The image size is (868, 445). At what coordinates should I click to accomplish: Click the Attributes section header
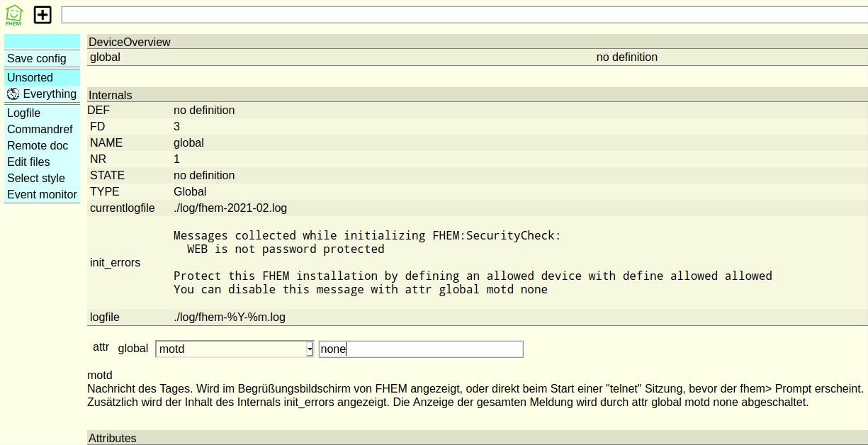pyautogui.click(x=113, y=438)
